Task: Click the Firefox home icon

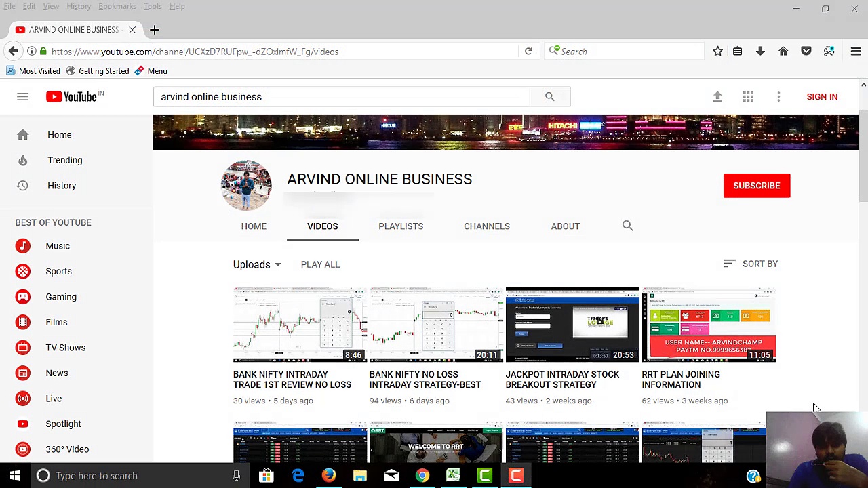Action: (783, 52)
